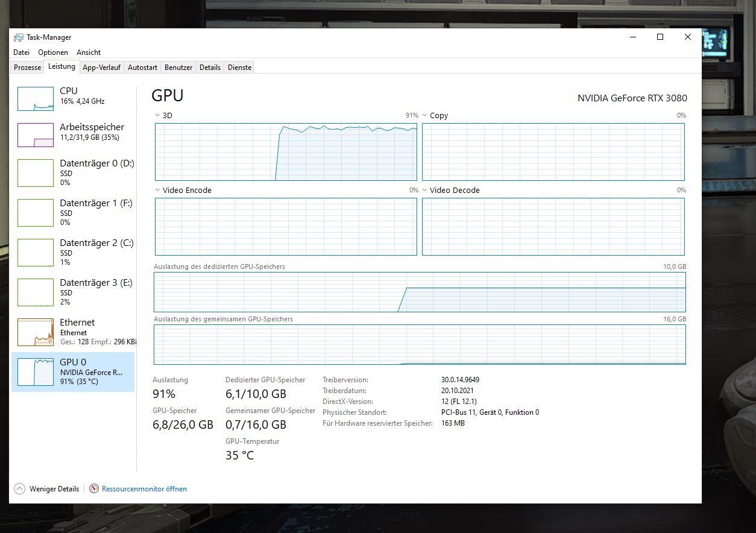
Task: Click the shared GPU memory usage graph
Action: tap(420, 344)
